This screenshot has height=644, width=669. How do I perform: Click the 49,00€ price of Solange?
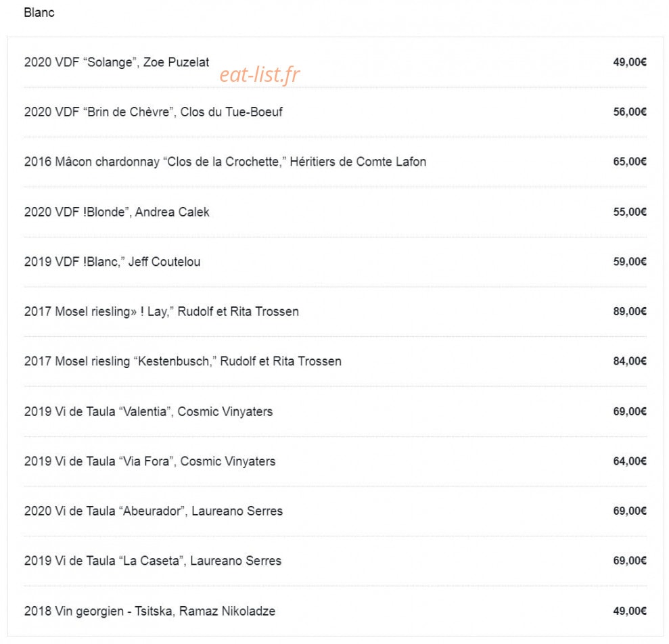[x=630, y=62]
